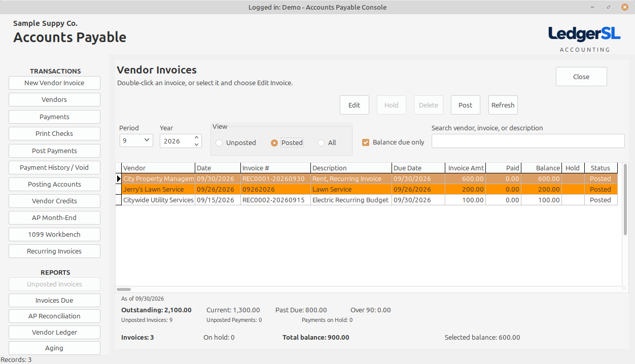Sort by the Due Date column header
635x364 pixels.
418,168
